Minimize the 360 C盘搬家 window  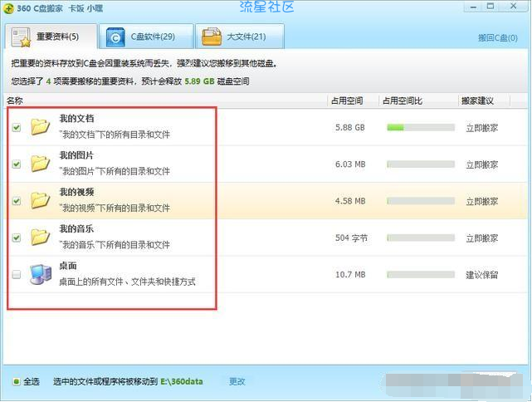pos(474,7)
